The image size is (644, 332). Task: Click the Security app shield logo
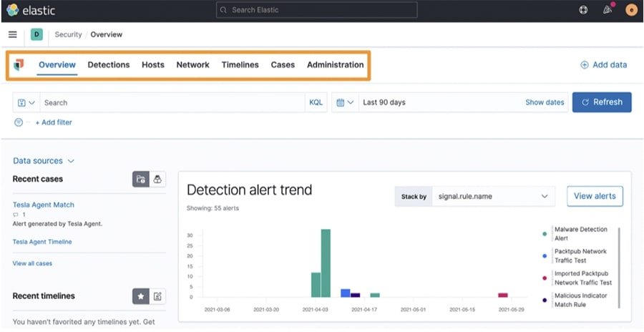click(x=19, y=64)
